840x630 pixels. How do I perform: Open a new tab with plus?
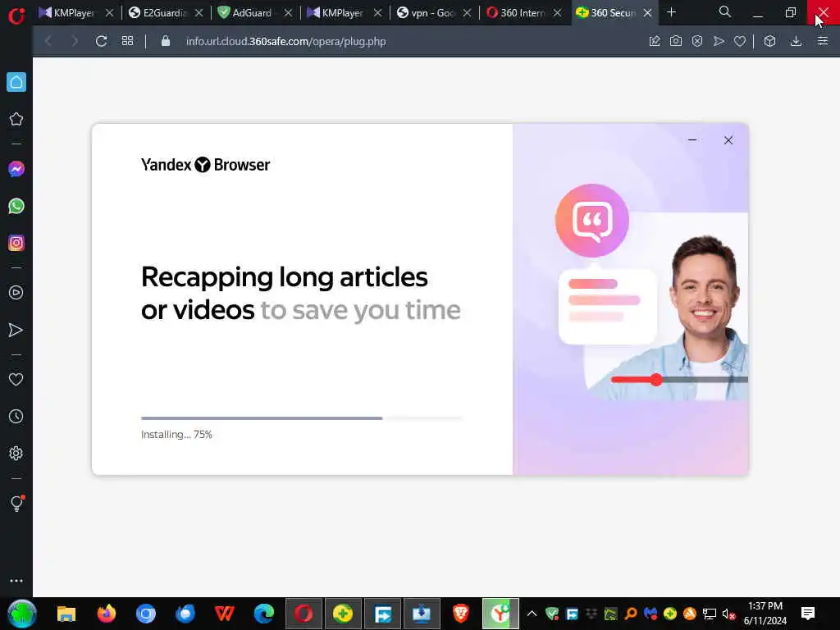pyautogui.click(x=671, y=12)
